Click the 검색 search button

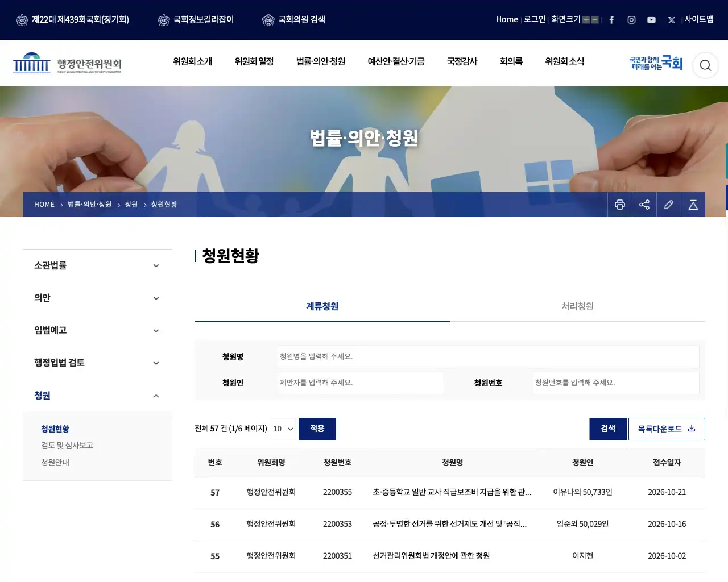[608, 429]
